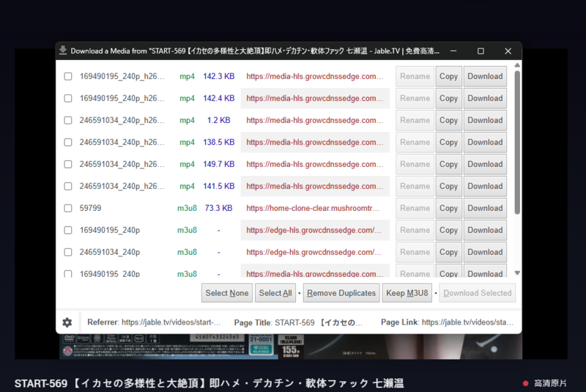Viewport: 586px width, 392px height.
Task: Click Select None button
Action: (x=227, y=293)
